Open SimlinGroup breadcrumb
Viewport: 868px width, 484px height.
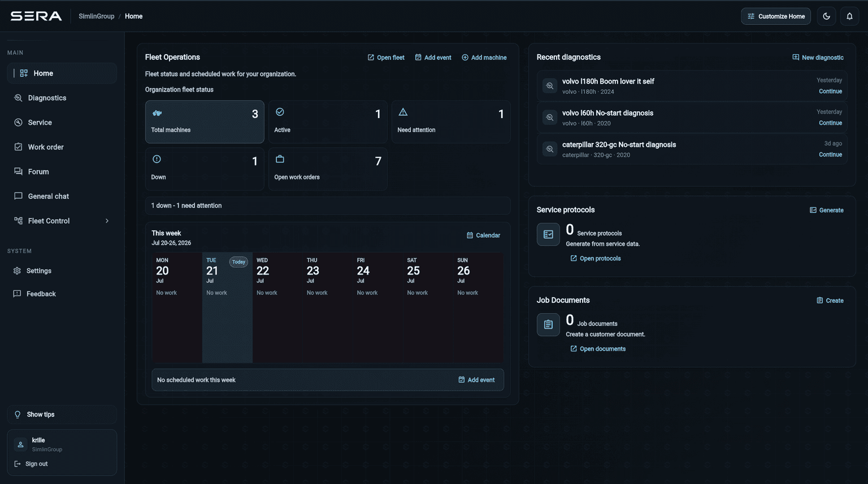point(97,16)
